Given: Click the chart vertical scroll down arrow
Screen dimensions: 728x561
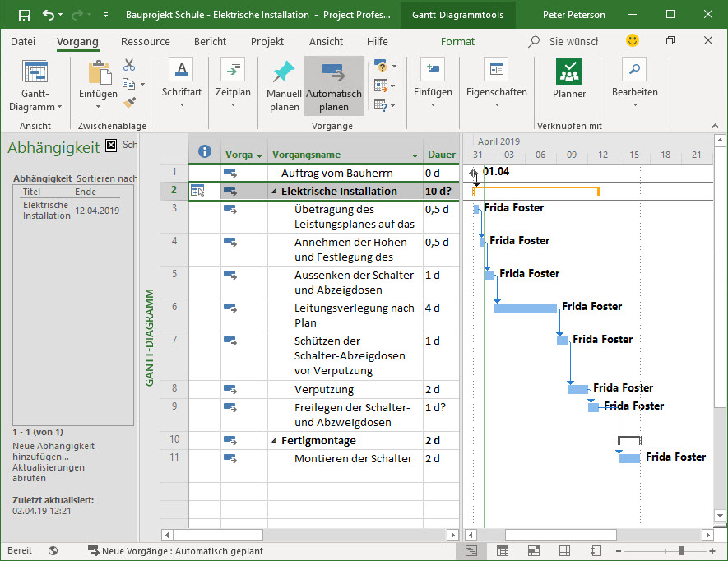Looking at the screenshot, I should [x=720, y=516].
